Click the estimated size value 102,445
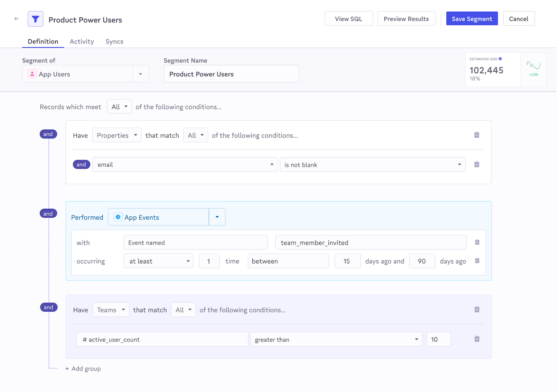 click(486, 70)
